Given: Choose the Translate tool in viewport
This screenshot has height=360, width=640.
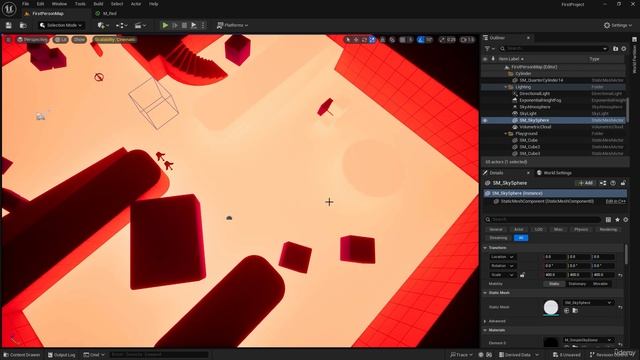Looking at the screenshot, I should [x=356, y=40].
